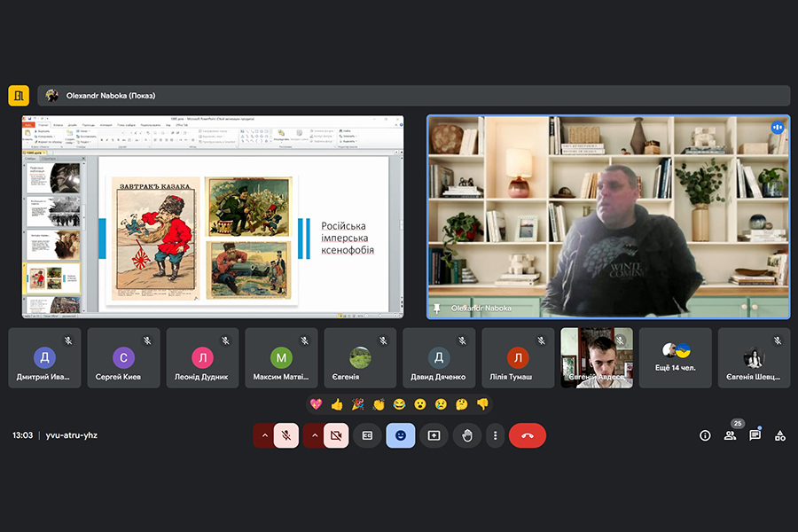Select the Євгеній Авдєєв video tile

click(597, 358)
